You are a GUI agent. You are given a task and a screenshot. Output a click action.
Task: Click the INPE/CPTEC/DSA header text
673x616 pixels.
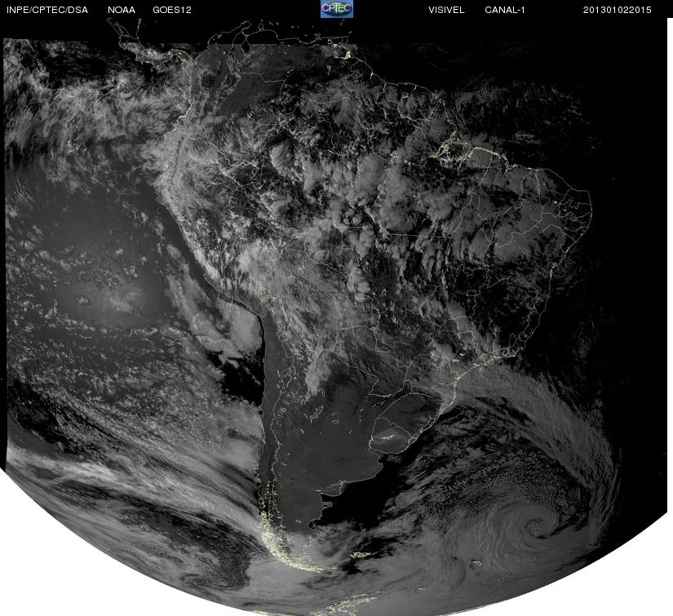pos(47,10)
